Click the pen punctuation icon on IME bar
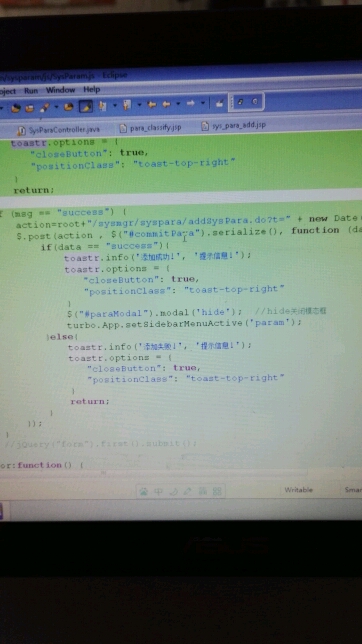The height and width of the screenshot is (644, 362). (187, 491)
